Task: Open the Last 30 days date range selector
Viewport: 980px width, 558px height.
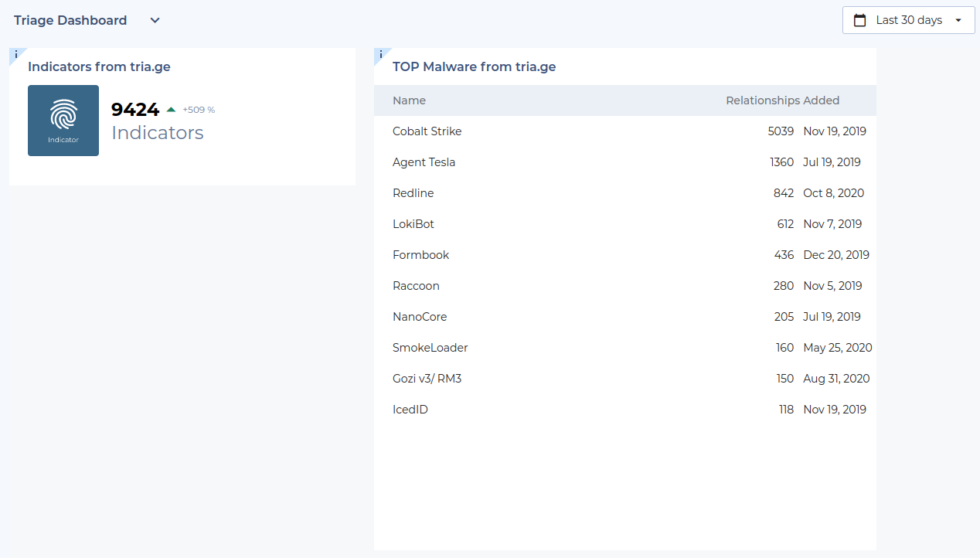Action: pos(908,20)
